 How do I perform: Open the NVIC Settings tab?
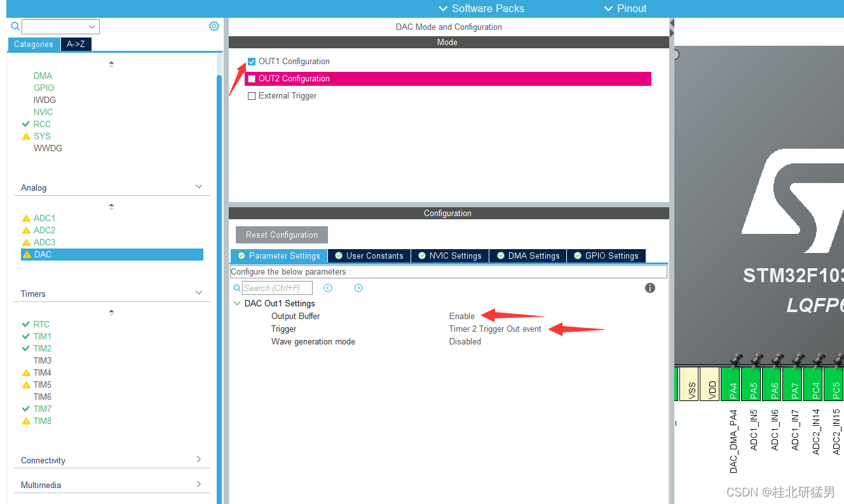click(450, 255)
